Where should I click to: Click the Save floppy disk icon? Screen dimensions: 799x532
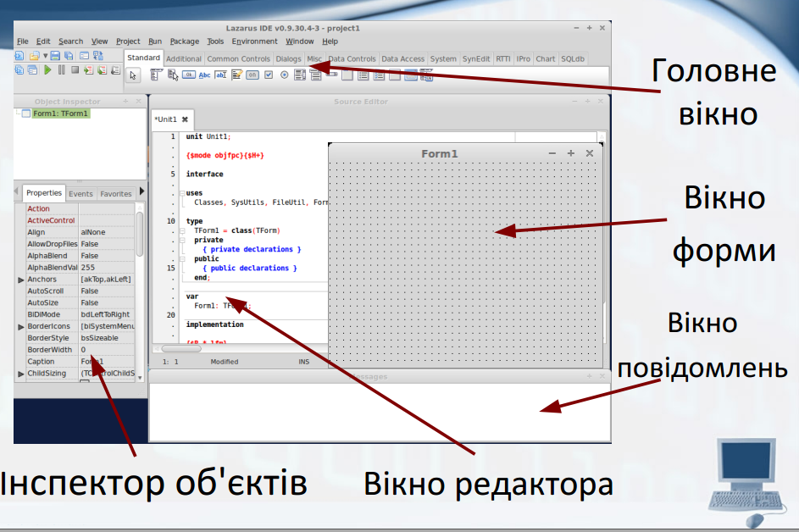[55, 56]
